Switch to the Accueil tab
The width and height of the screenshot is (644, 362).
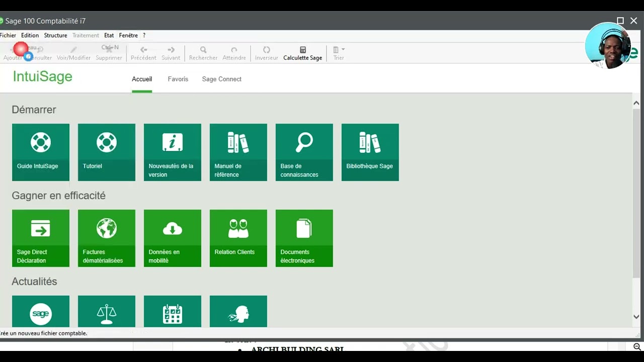point(142,79)
